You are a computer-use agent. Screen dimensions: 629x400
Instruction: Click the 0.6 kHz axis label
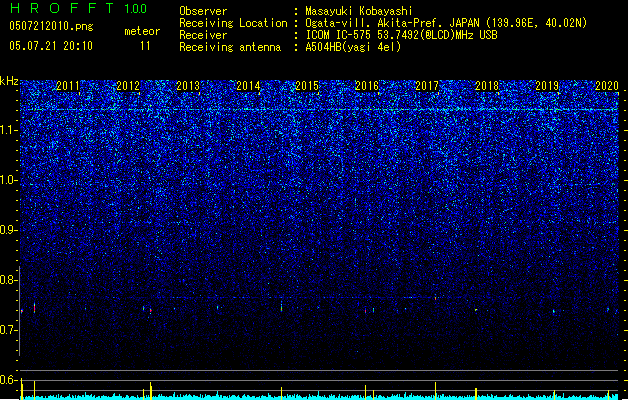pyautogui.click(x=9, y=380)
